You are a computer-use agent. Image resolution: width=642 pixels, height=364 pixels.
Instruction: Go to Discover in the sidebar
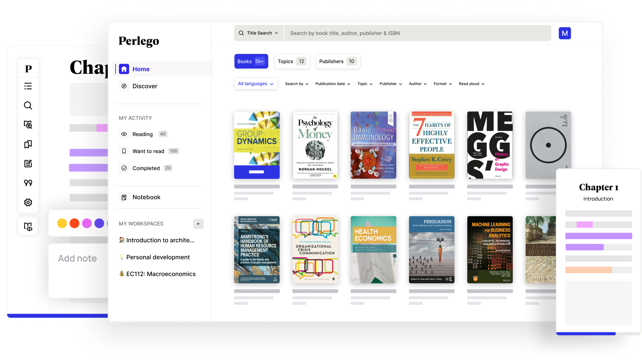pos(145,86)
